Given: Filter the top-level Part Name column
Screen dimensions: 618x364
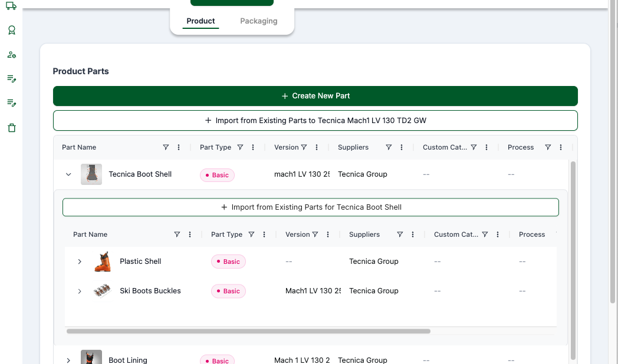Looking at the screenshot, I should (166, 147).
